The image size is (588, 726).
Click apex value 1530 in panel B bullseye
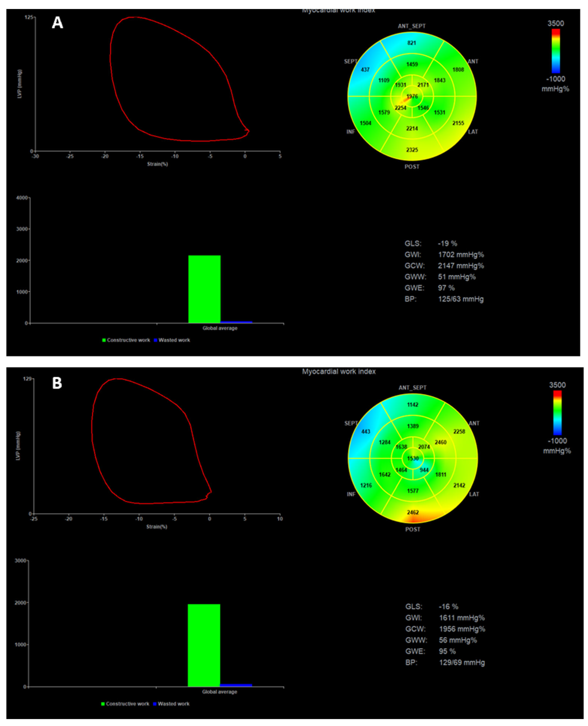[x=413, y=459]
